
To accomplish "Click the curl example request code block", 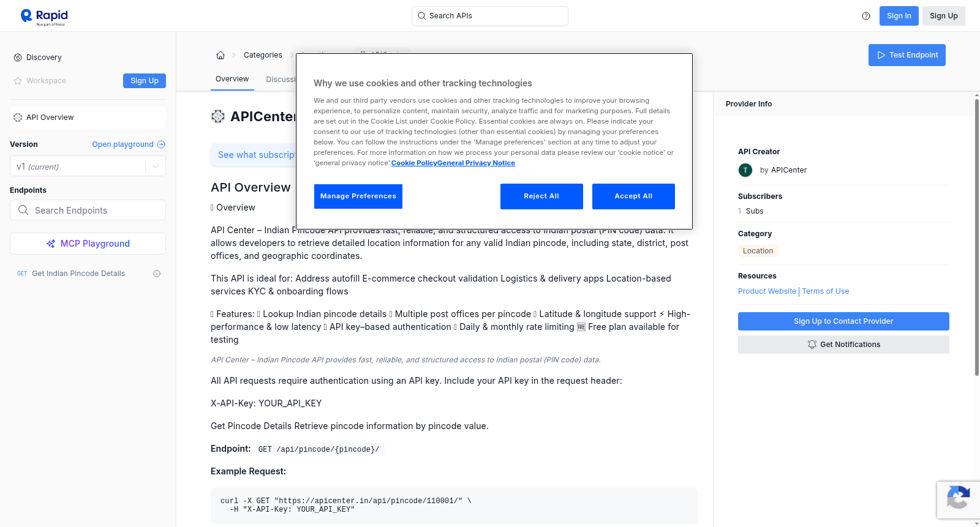I will pos(454,506).
